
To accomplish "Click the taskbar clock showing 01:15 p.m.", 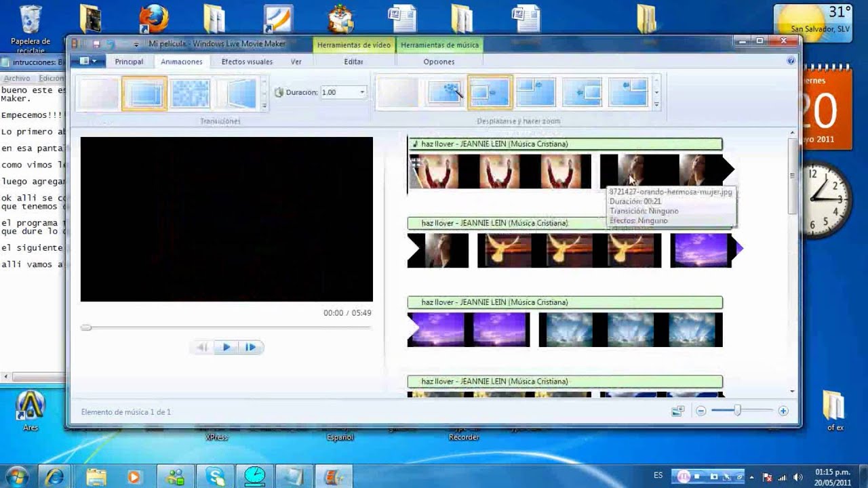I will [x=833, y=476].
